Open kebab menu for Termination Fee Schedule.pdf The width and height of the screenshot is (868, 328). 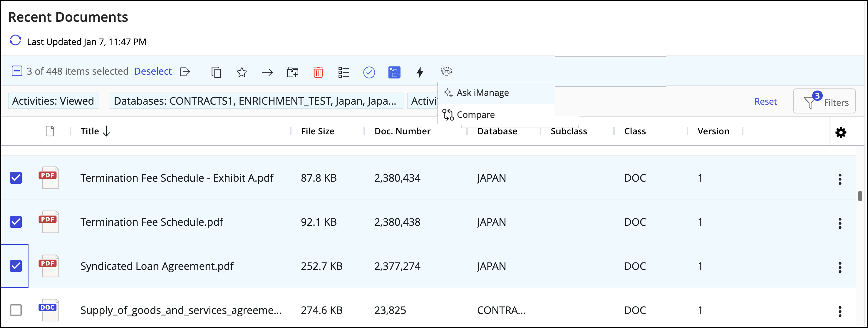click(x=840, y=223)
